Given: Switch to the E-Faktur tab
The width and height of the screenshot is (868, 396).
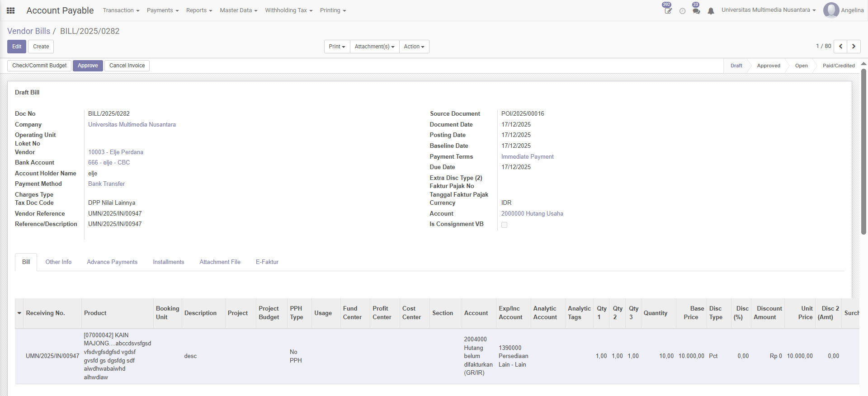Looking at the screenshot, I should [x=267, y=262].
